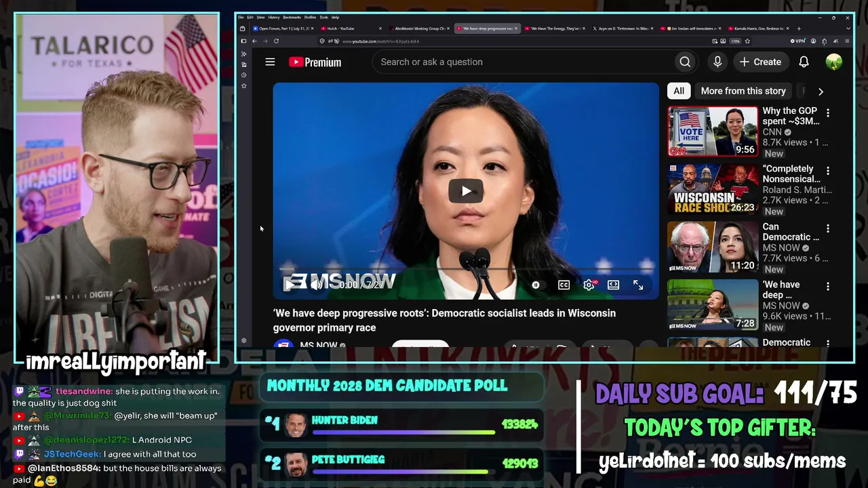Switch to 'Kamala Harris, Gov. Beshear' tab

(x=758, y=28)
